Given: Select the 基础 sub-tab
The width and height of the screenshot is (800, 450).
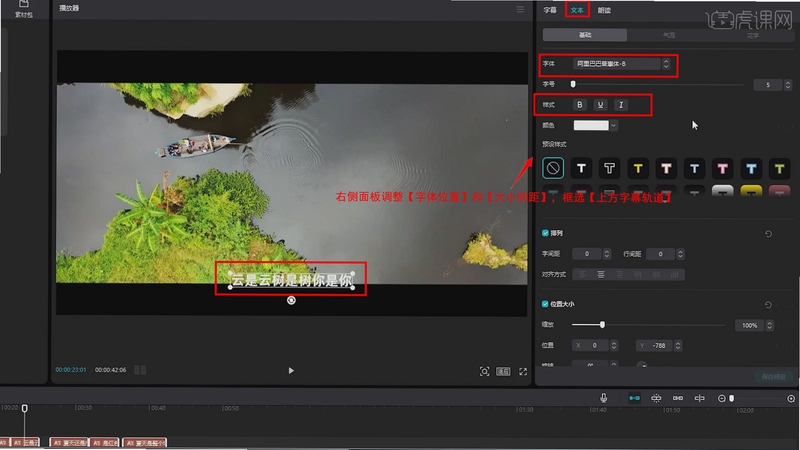Looking at the screenshot, I should click(x=585, y=35).
